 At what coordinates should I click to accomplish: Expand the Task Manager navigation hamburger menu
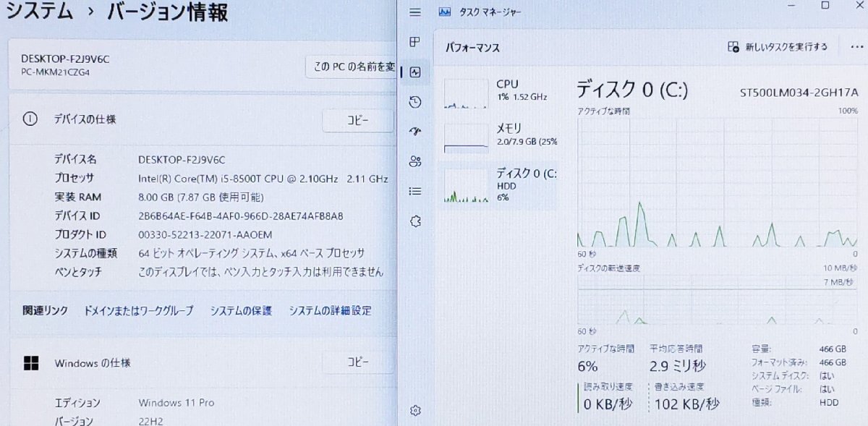click(414, 12)
